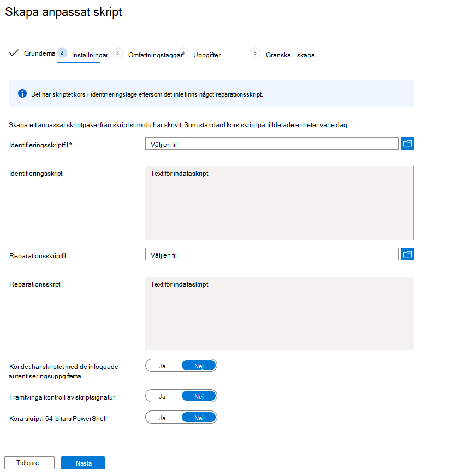Screen dimensions: 463x476
Task: Focus the Identifieringsskriptfil file input field
Action: click(272, 143)
